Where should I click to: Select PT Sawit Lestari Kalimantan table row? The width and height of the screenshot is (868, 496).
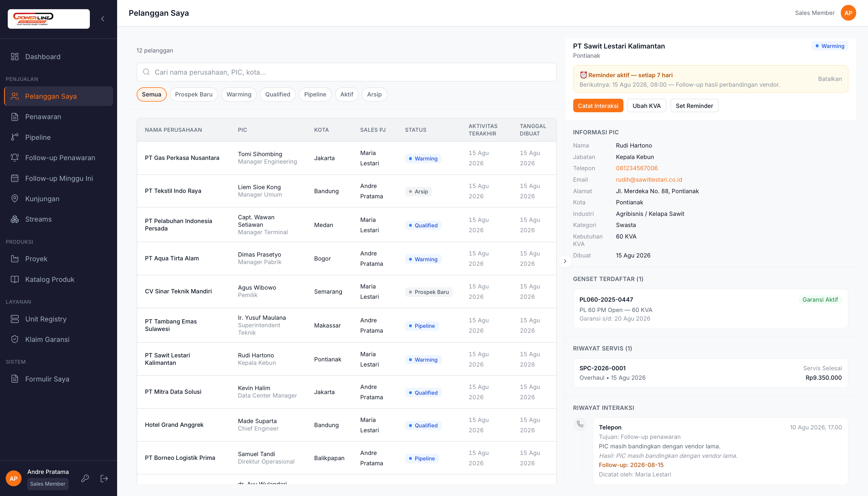(346, 359)
